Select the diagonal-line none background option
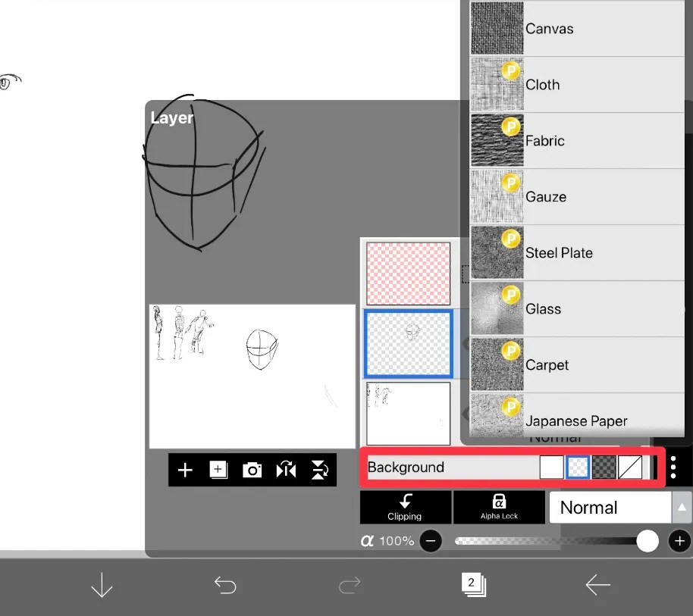Screen dimensions: 693x616 (630, 467)
